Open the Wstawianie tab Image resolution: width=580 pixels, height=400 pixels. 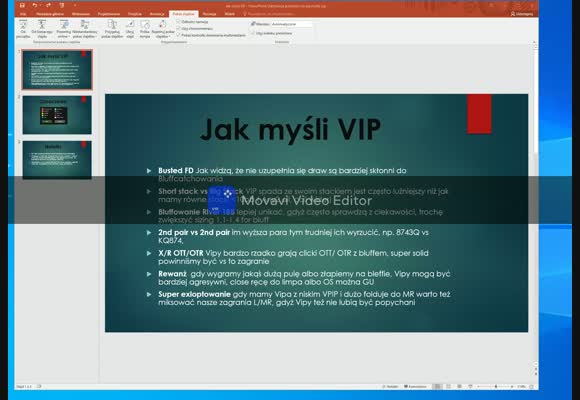(x=81, y=14)
